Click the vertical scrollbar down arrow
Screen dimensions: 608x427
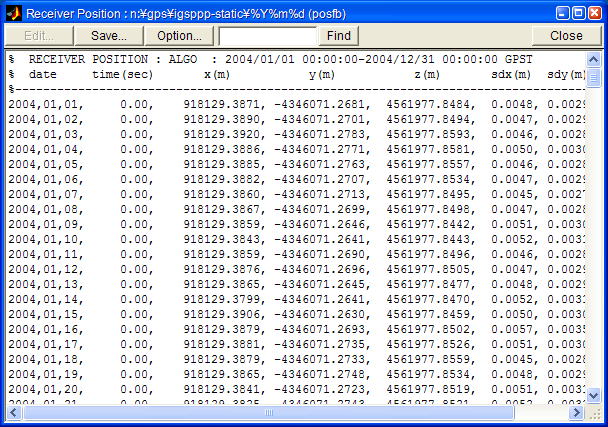[593, 395]
